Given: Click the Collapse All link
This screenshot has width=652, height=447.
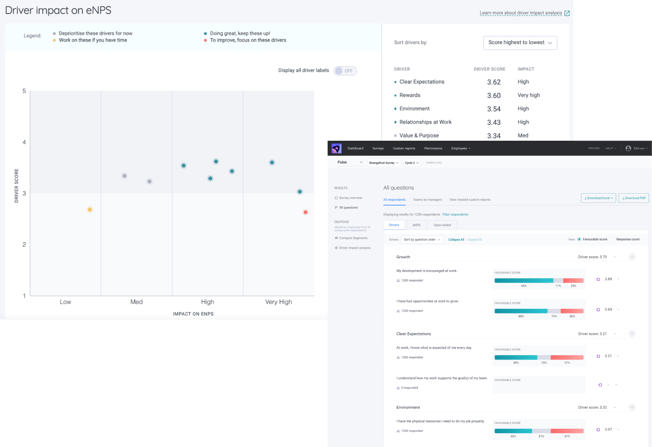Looking at the screenshot, I should (x=456, y=240).
